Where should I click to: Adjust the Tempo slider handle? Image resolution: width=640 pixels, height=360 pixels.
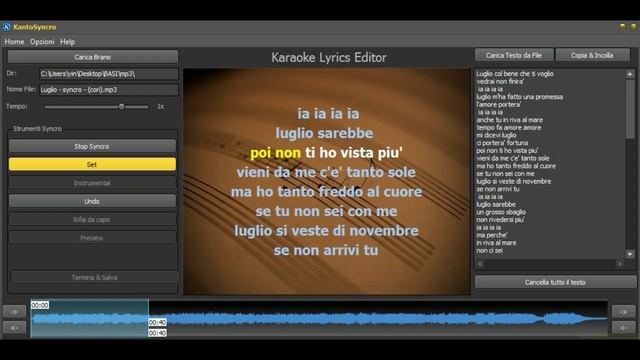(121, 107)
